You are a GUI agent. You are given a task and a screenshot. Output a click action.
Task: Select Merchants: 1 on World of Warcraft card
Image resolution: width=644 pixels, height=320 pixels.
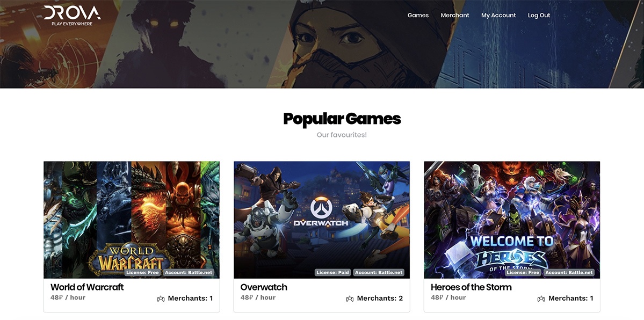190,298
